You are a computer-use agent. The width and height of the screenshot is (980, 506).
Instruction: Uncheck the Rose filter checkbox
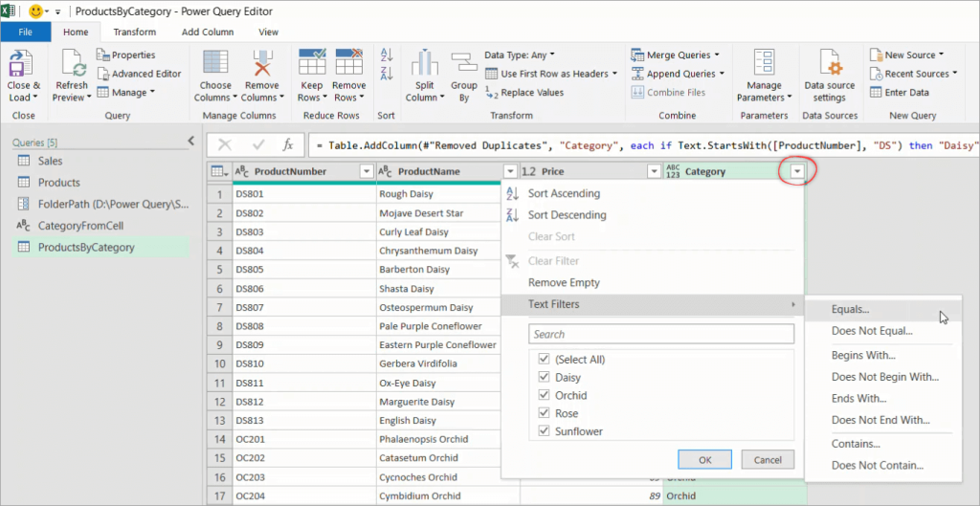click(x=543, y=413)
